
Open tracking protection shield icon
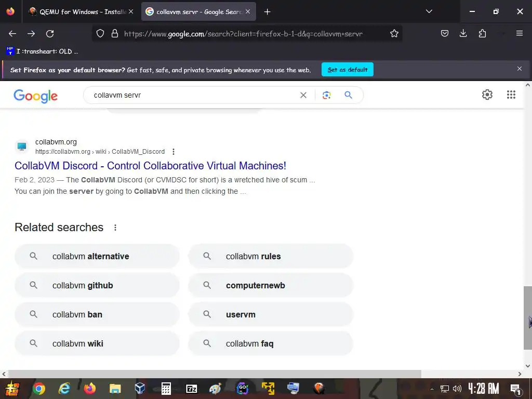pyautogui.click(x=100, y=33)
